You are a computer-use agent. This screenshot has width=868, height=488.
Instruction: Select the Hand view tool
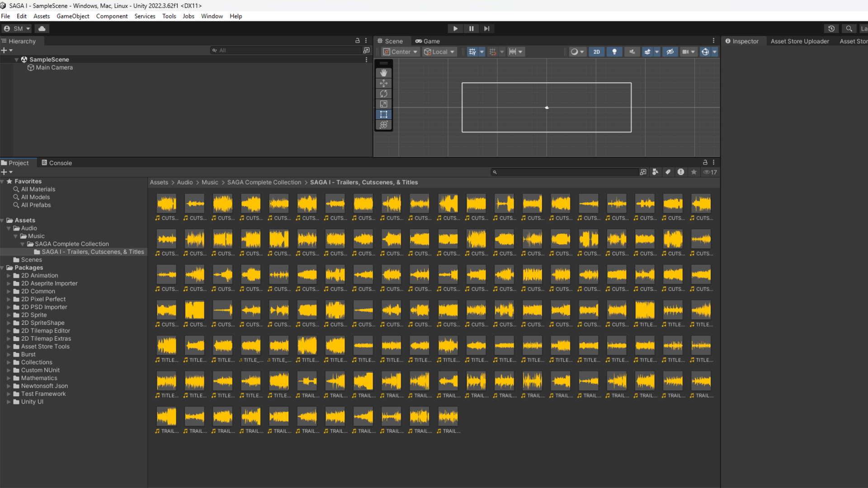[383, 73]
